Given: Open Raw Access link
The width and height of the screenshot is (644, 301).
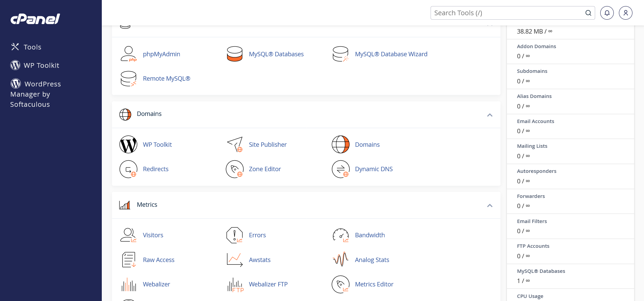Looking at the screenshot, I should coord(159,260).
